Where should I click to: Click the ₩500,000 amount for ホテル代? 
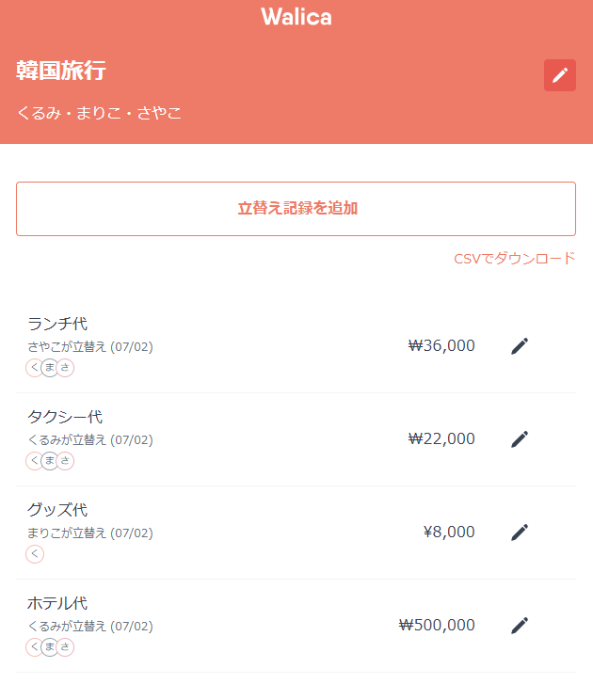[437, 625]
